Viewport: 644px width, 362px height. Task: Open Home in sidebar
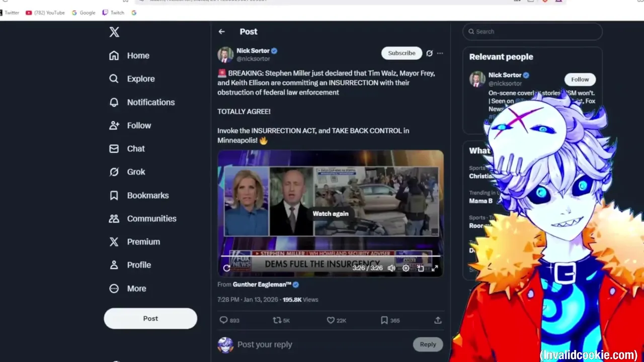coord(129,56)
